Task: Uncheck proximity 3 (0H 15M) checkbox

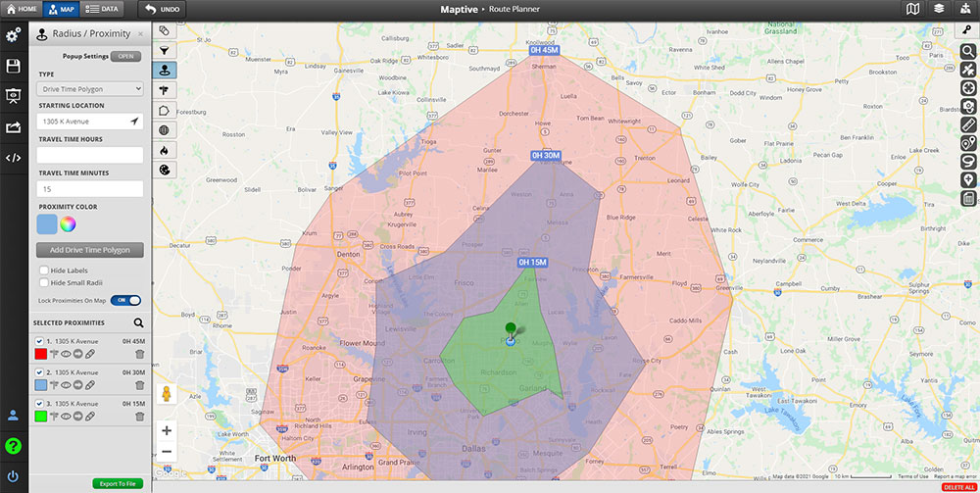Action: [x=39, y=404]
